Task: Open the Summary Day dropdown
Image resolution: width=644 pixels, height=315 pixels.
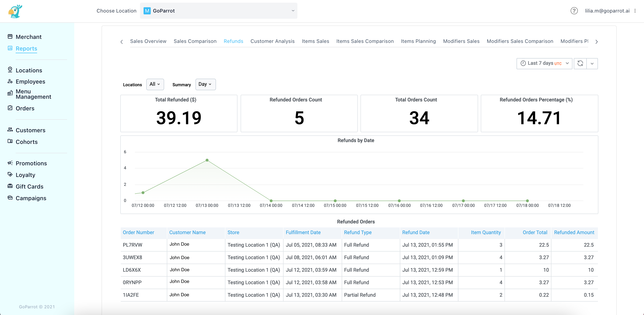Action: (205, 84)
